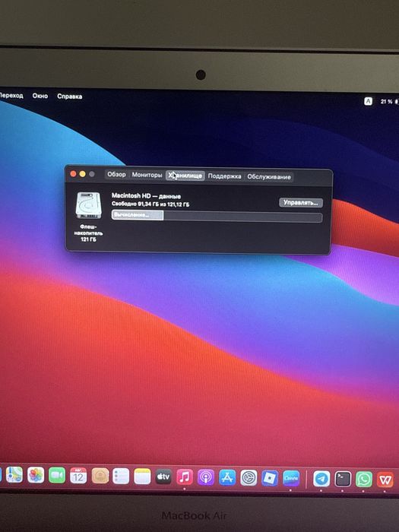Click the Управлять… button
Screen dimensions: 399x532
pos(301,203)
